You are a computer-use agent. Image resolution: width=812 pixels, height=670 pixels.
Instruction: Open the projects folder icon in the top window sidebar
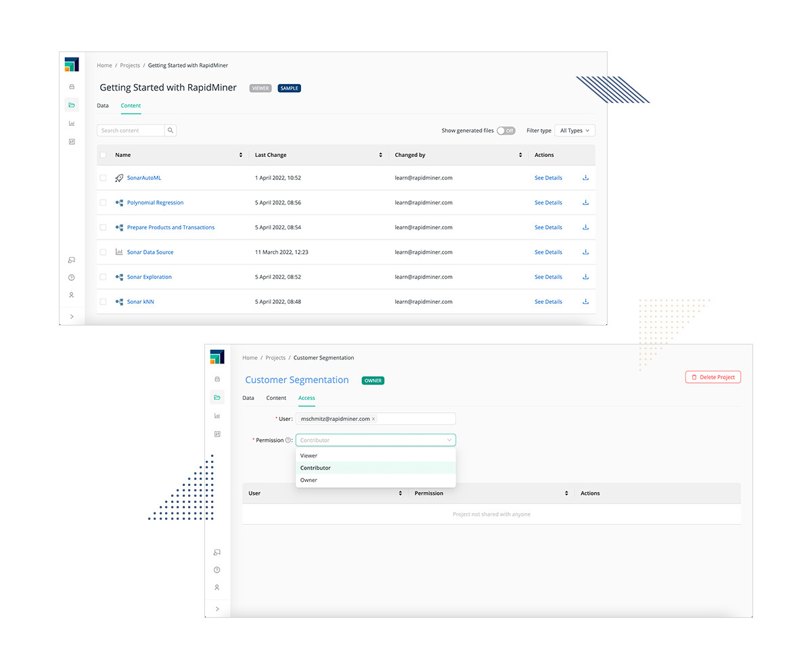pos(72,105)
